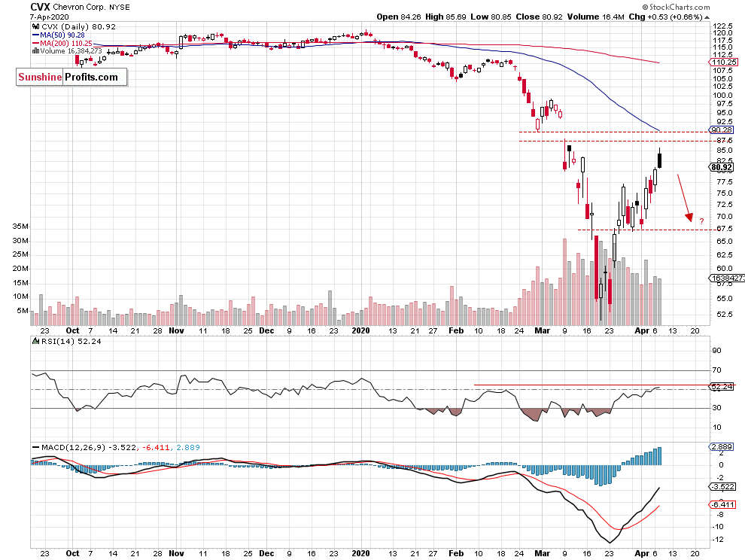Click the 35M volume axis label
The width and height of the screenshot is (745, 560).
20,227
